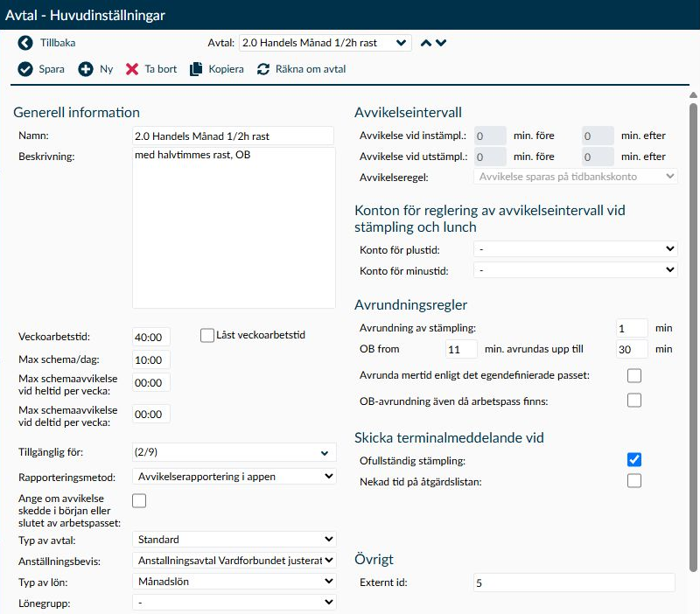Image resolution: width=700 pixels, height=614 pixels.
Task: Open the Lönegrupp dropdown
Action: pyautogui.click(x=234, y=603)
